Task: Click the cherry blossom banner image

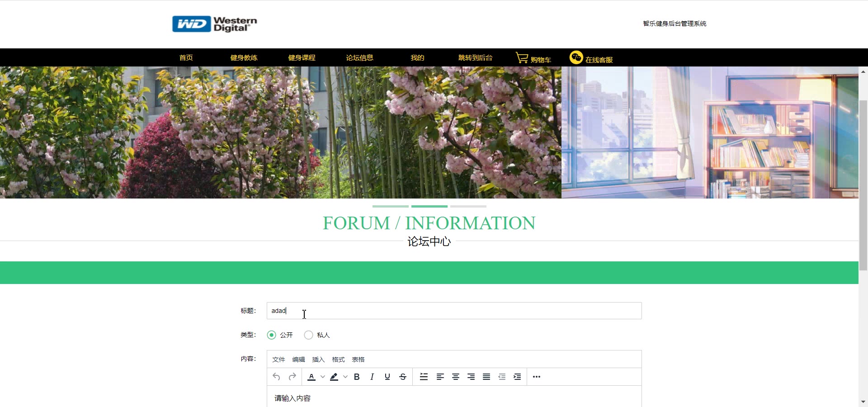Action: [281, 133]
